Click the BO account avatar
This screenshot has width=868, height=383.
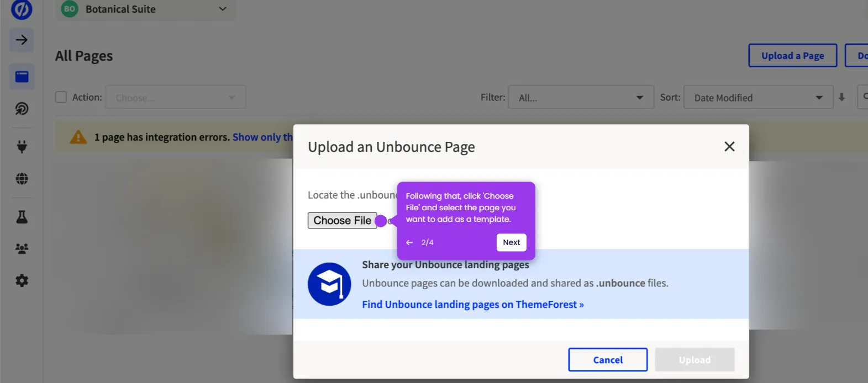coord(70,9)
